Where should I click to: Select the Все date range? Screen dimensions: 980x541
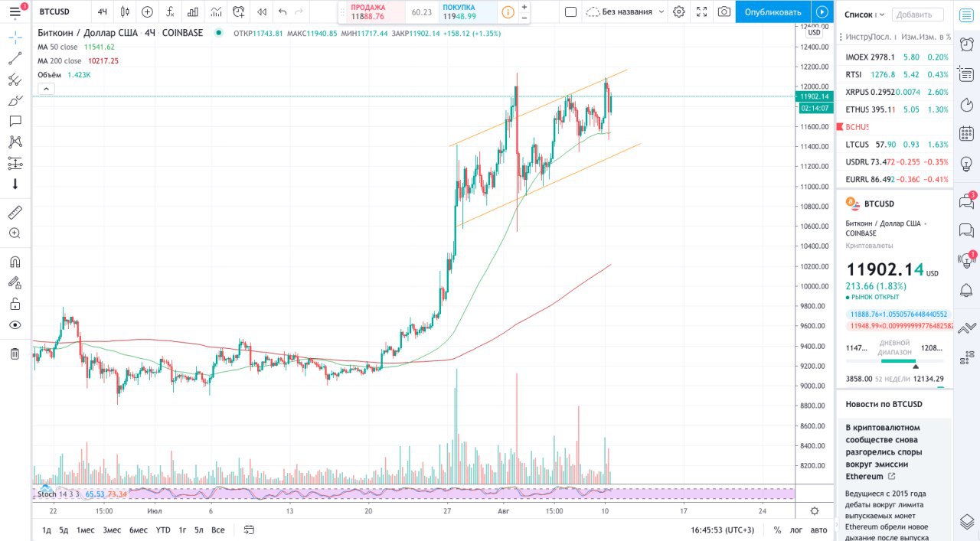click(x=218, y=530)
